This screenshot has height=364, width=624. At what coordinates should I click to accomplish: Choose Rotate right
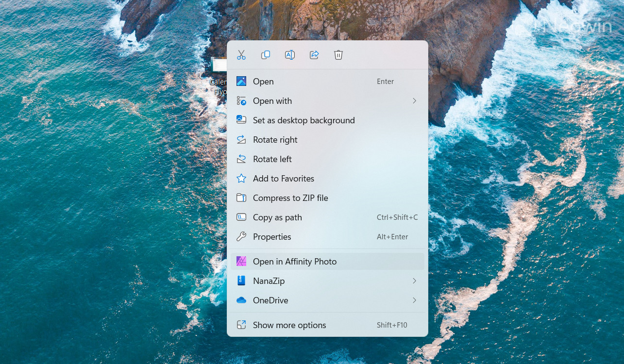tap(327, 140)
